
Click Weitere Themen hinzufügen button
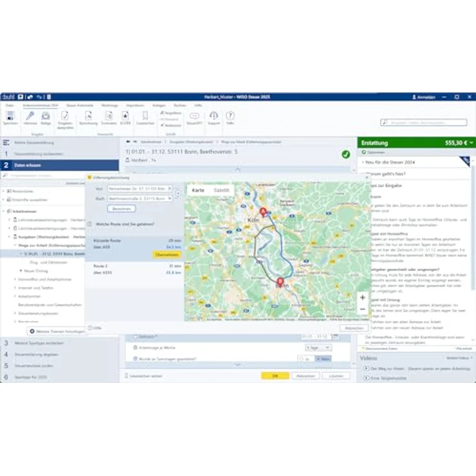[x=57, y=331]
